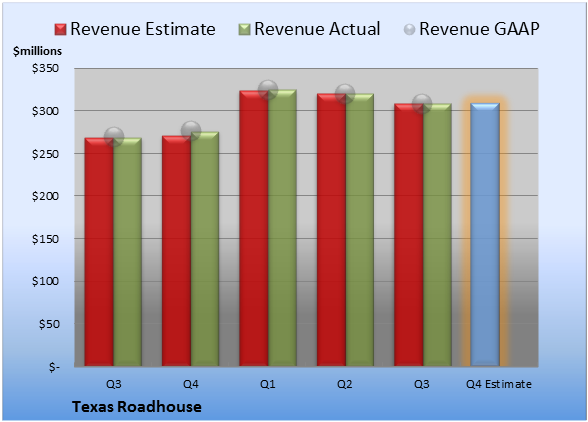Click the '$-' axis baseline label
This screenshot has height=422, width=588.
point(54,367)
